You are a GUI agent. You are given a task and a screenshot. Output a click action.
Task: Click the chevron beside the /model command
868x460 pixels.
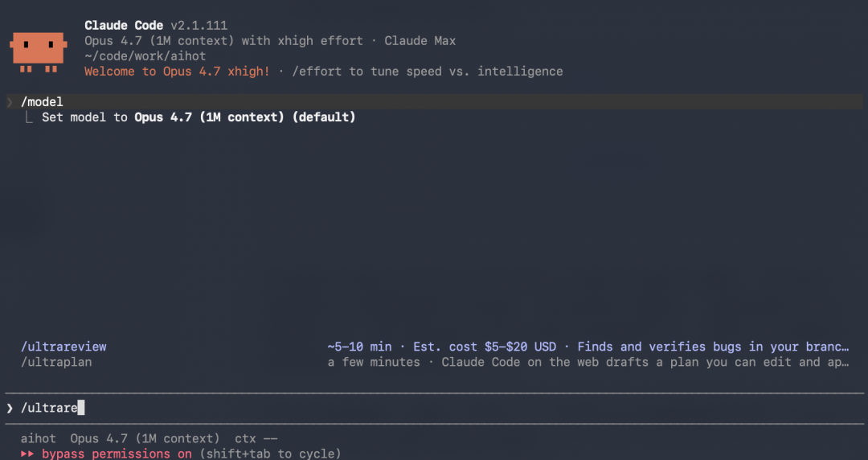click(x=10, y=102)
